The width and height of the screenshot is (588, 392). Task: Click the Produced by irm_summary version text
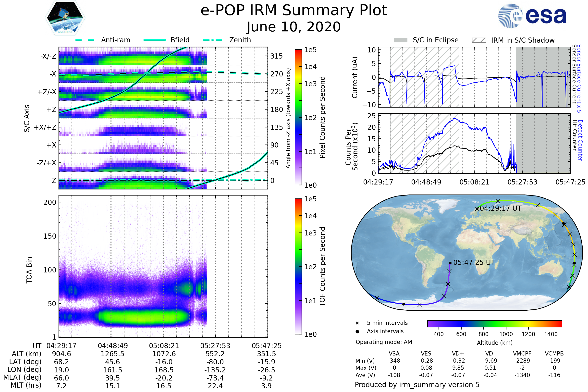point(417,384)
